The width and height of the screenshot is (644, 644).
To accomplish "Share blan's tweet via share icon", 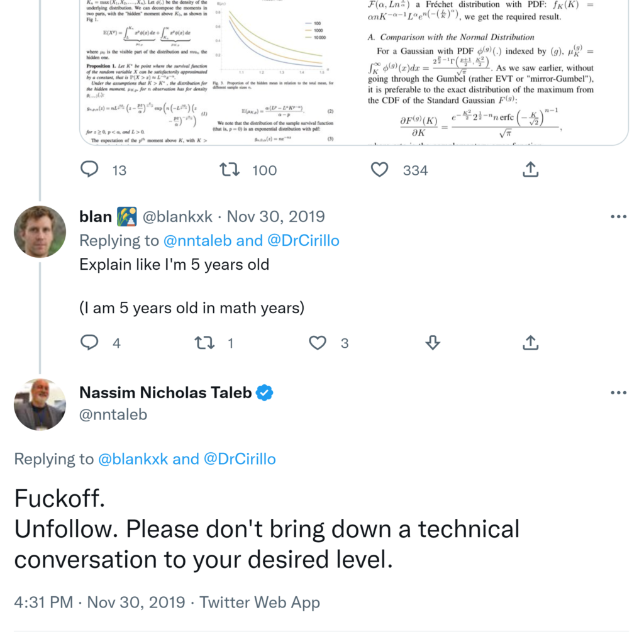I will tap(530, 342).
